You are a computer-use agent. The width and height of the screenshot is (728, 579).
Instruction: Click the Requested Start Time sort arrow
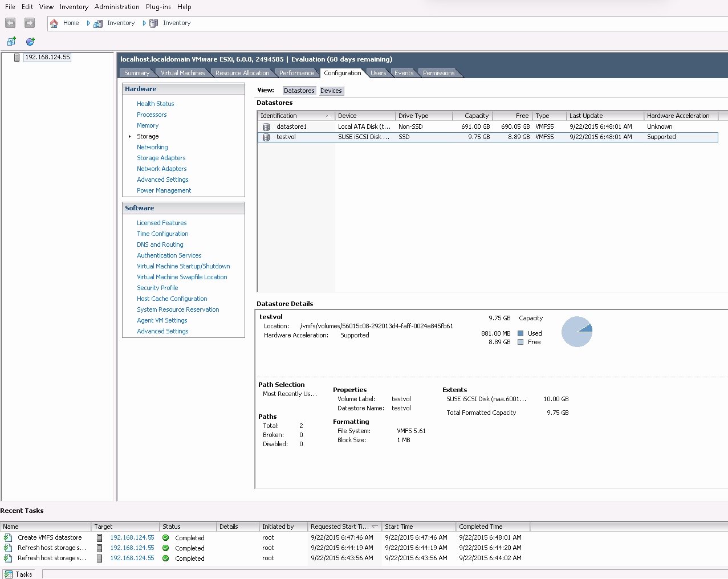(375, 527)
